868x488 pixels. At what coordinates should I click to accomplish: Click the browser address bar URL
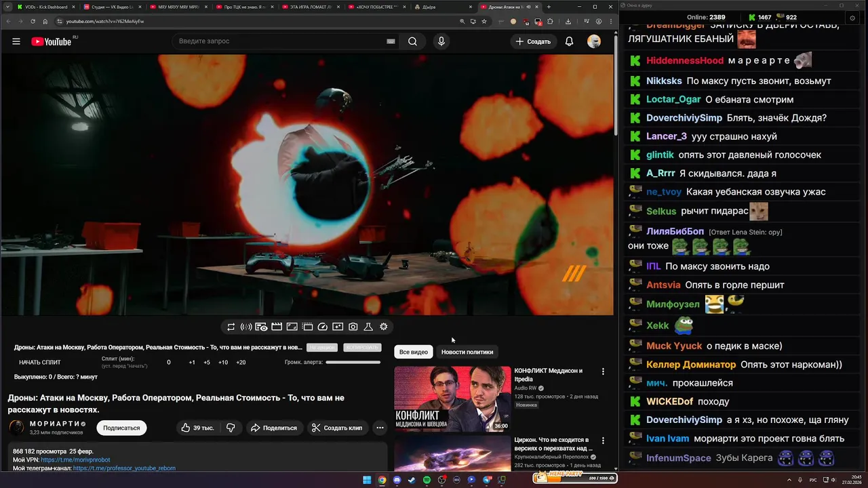(x=105, y=22)
